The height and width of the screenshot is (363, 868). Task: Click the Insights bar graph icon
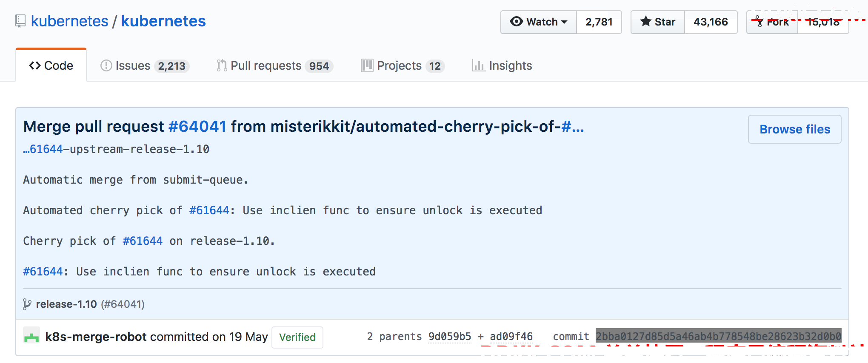(x=479, y=65)
